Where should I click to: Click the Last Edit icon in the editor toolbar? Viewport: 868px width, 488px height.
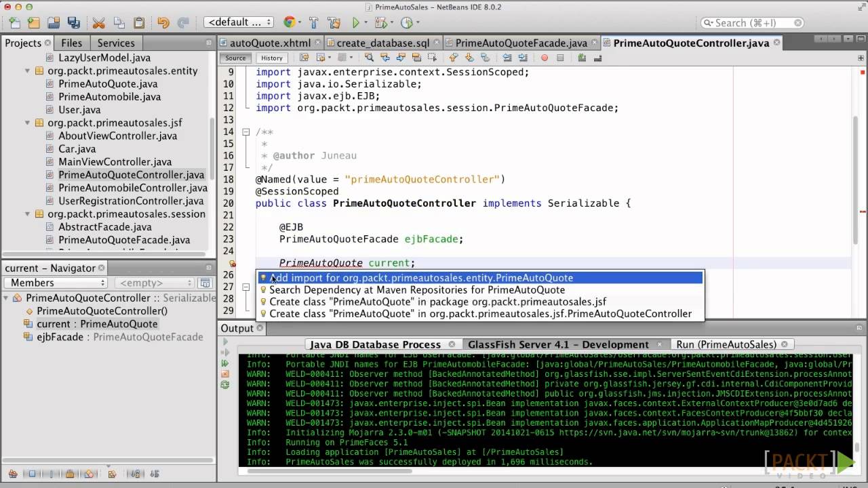tap(304, 58)
